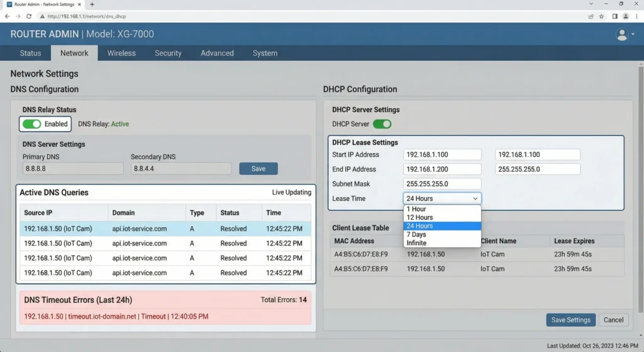Go back to the previous browser page
Viewport: 644px width, 352px height.
pos(8,16)
